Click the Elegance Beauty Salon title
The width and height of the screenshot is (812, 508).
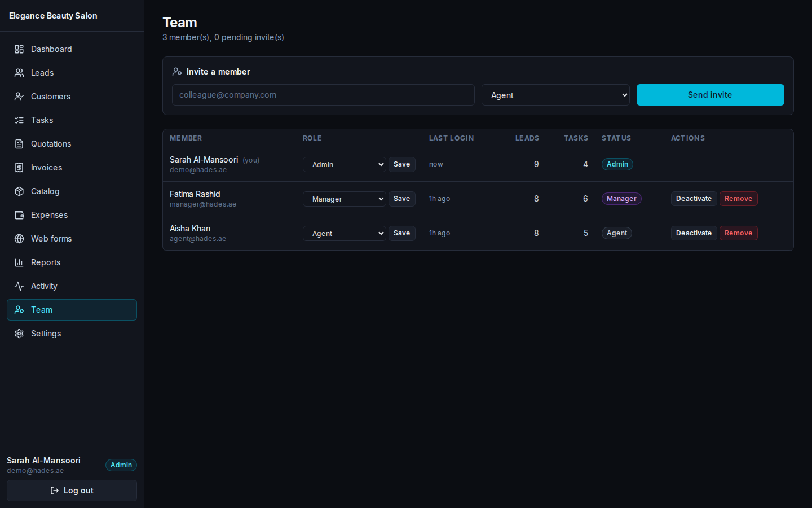(53, 16)
